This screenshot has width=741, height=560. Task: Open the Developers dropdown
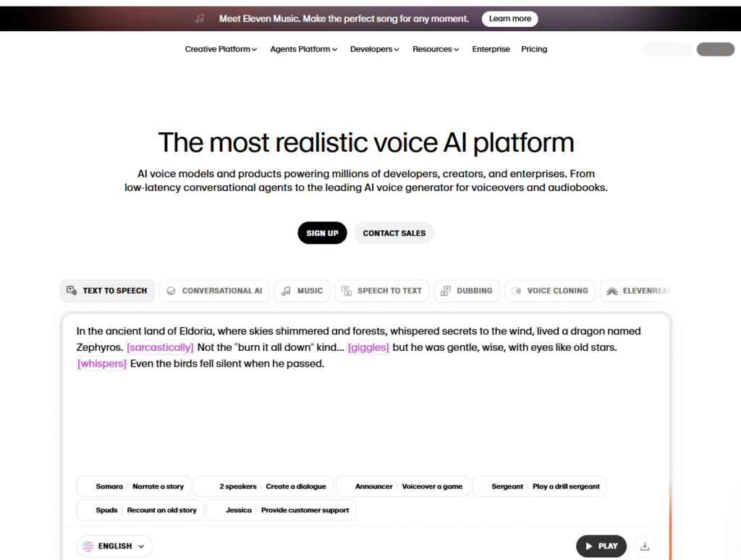pos(374,49)
